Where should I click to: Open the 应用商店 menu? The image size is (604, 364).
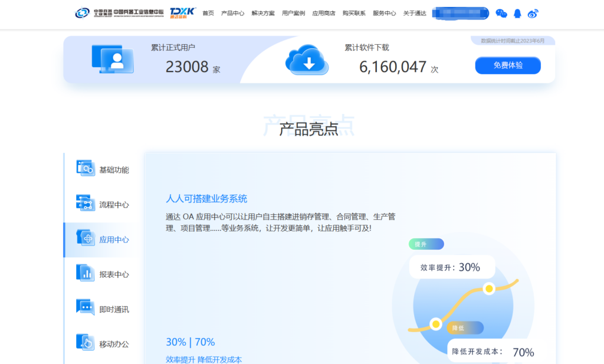[x=323, y=12]
